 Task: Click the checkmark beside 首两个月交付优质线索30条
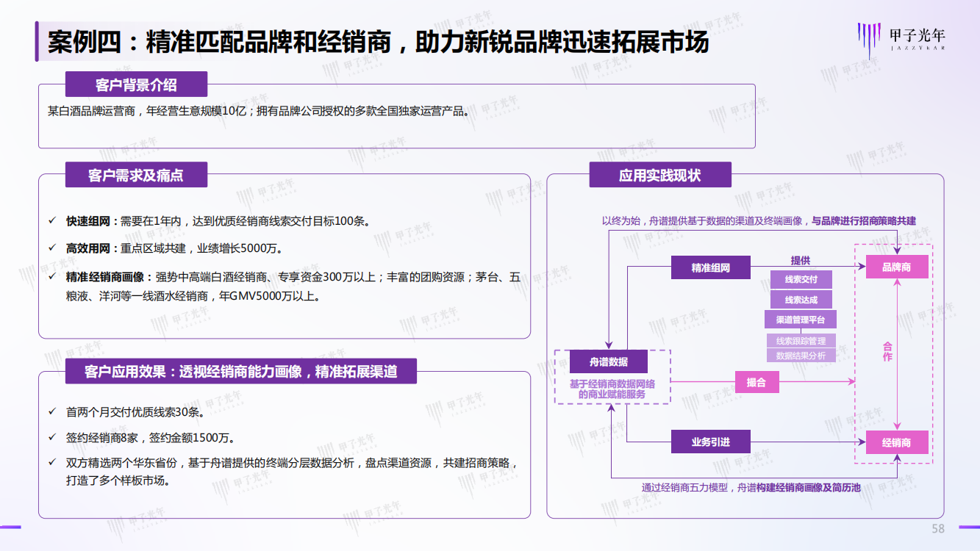(52, 411)
